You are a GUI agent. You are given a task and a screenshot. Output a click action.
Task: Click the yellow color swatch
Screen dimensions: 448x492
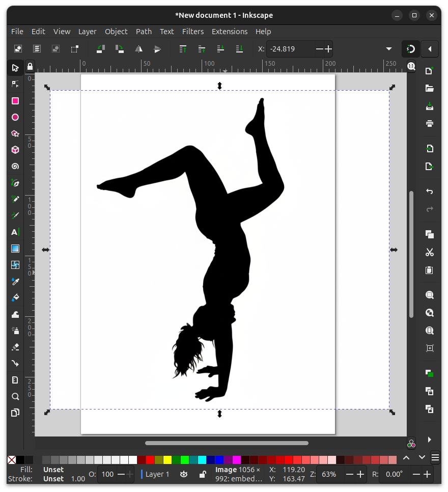coord(167,460)
